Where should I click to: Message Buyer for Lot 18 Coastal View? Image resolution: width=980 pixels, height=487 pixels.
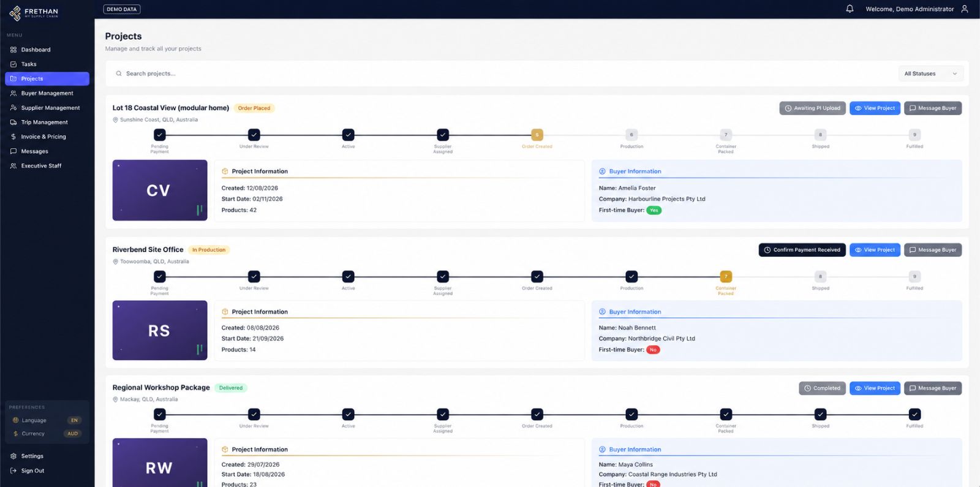[x=933, y=108]
